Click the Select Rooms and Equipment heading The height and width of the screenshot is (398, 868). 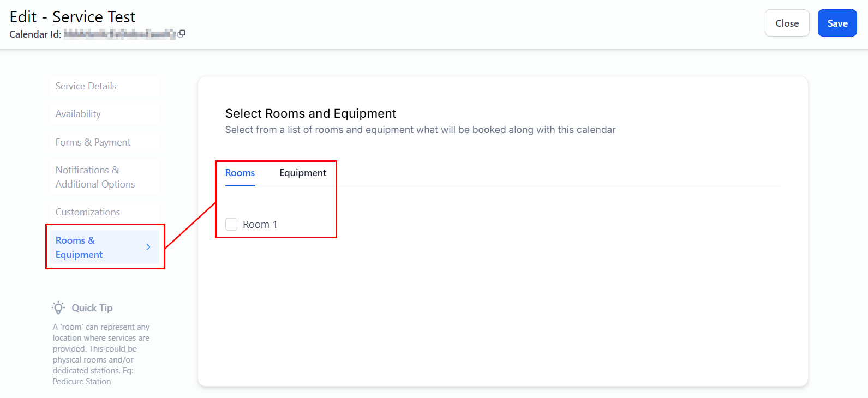coord(310,113)
